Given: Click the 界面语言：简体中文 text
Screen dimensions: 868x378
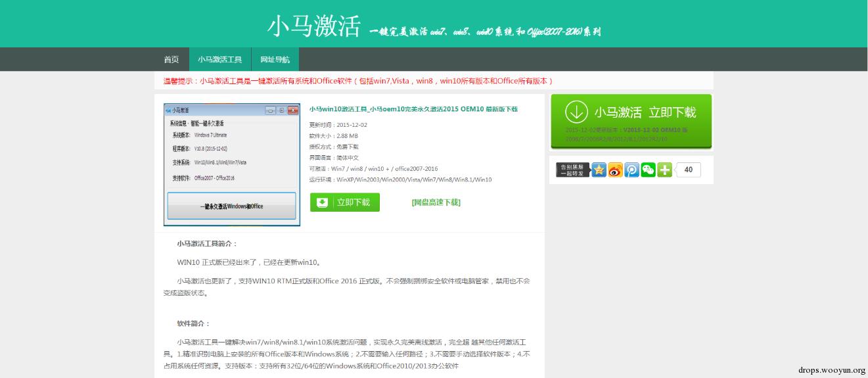Looking at the screenshot, I should (334, 158).
